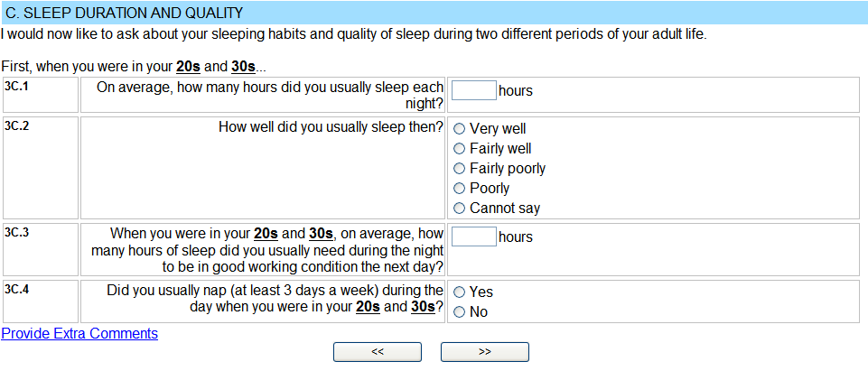Screen dimensions: 868x371
Task: Open the Provide Extra Comments link
Action: click(x=79, y=334)
